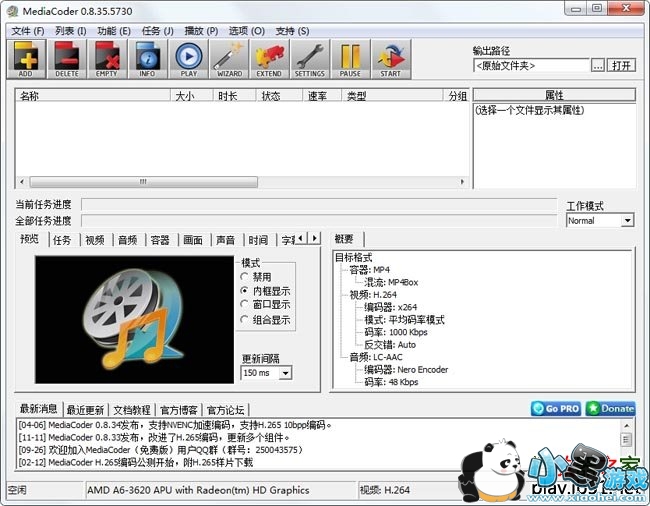Click the ADD file toolbar icon
Viewport: 650px width, 506px height.
[x=26, y=59]
